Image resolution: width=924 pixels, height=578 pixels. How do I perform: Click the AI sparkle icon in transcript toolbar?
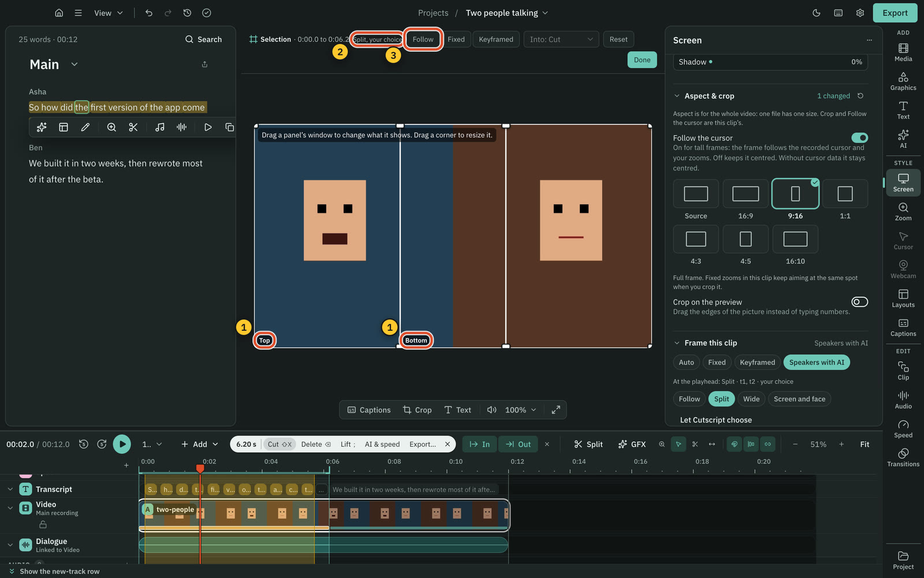point(42,127)
